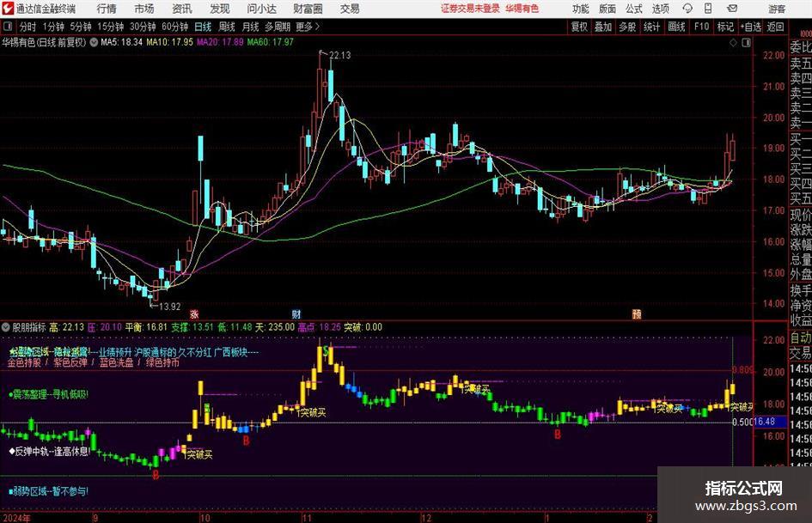The image size is (812, 523).
Task: Click the orange 预 event marker
Action: coord(637,313)
